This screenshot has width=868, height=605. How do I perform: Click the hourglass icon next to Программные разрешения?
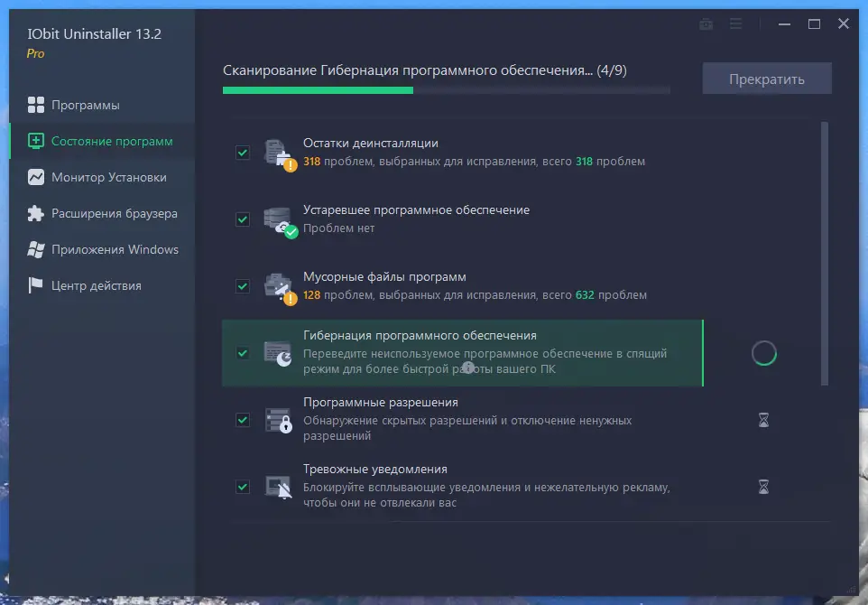tap(763, 420)
